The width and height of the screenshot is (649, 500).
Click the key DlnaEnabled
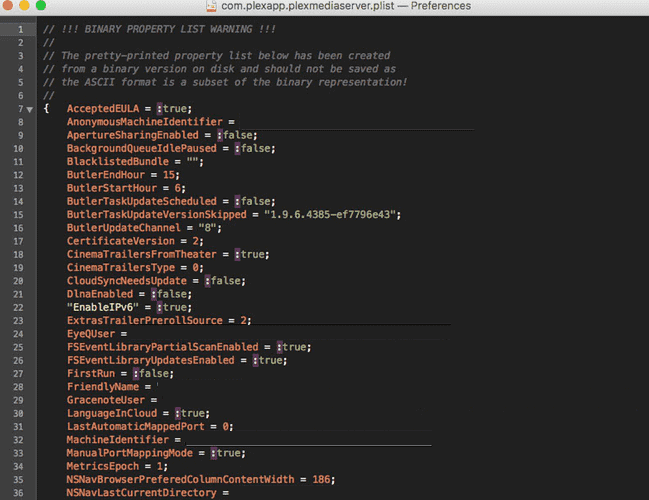point(100,294)
